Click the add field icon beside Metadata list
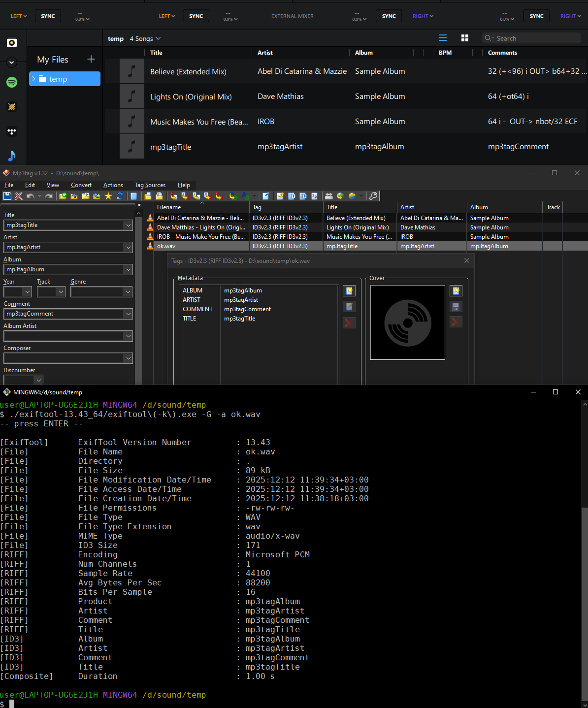This screenshot has width=588, height=708. (x=349, y=291)
